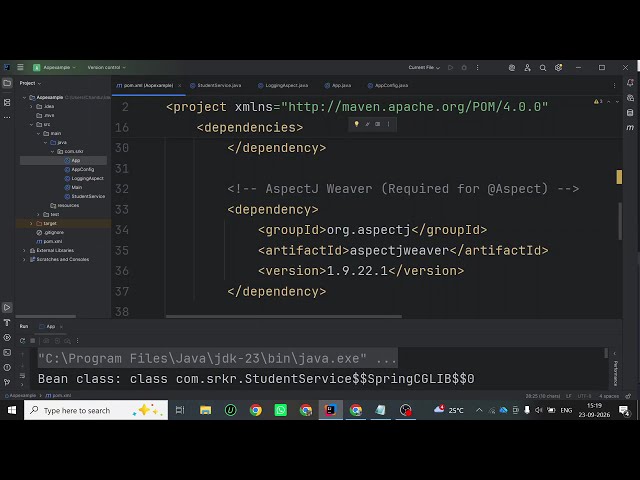The height and width of the screenshot is (480, 640).
Task: Open the Current File run configuration dropdown
Action: [x=424, y=67]
